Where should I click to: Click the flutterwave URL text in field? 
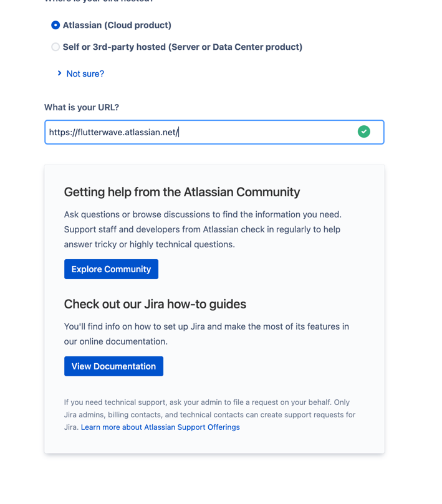[113, 132]
